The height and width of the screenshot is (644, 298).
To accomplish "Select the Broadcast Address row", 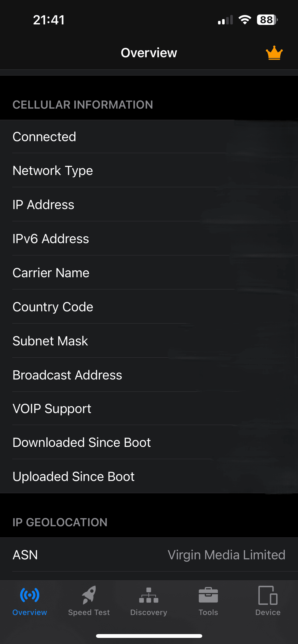I will (149, 375).
